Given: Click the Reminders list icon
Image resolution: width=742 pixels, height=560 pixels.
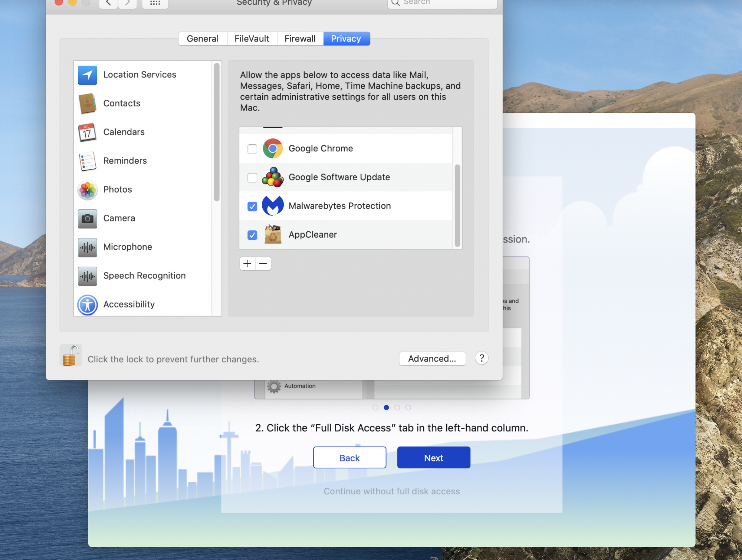Looking at the screenshot, I should click(x=88, y=161).
